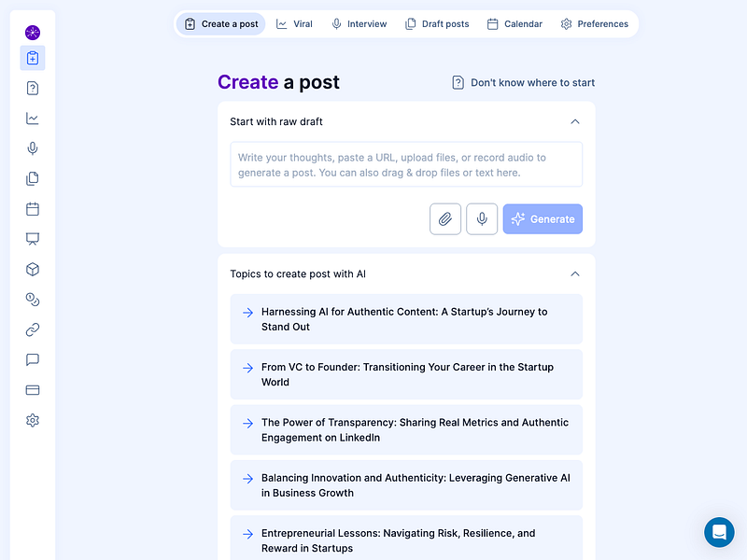The image size is (747, 560).
Task: Collapse the Topics to create post with AI section
Action: pyautogui.click(x=575, y=273)
